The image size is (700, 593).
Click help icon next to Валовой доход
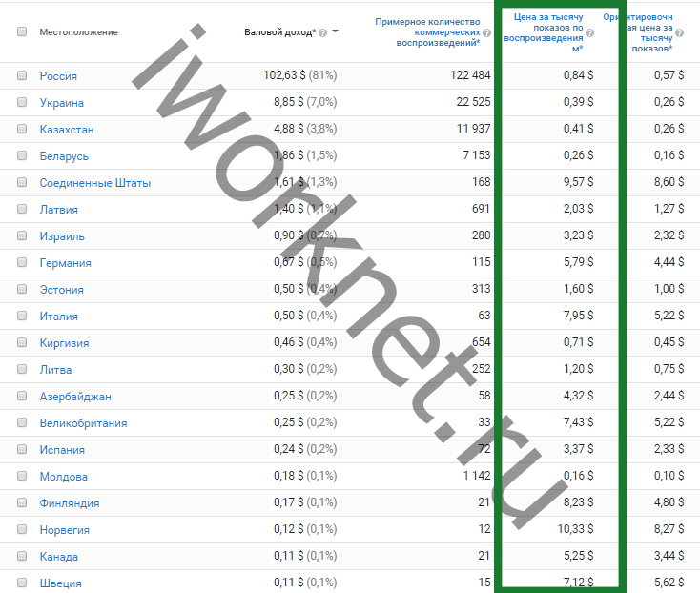tap(322, 32)
